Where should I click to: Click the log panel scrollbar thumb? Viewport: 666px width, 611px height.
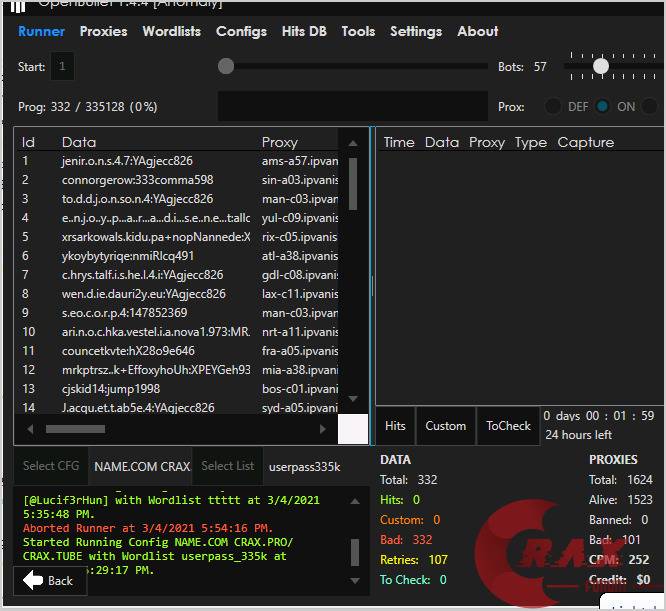[x=355, y=552]
